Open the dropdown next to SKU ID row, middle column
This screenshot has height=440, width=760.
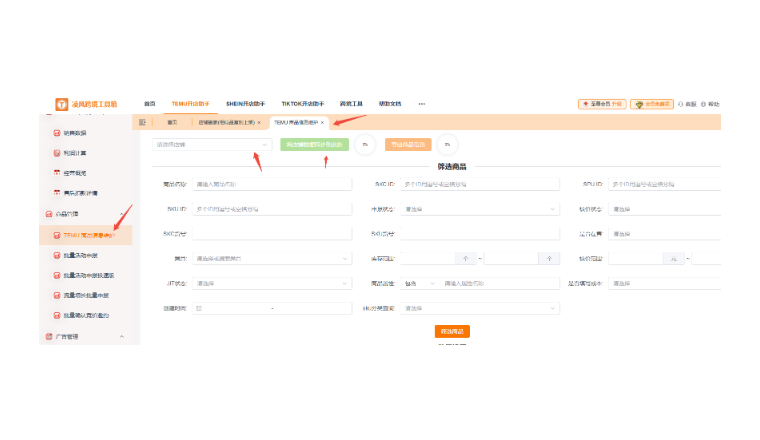click(480, 209)
